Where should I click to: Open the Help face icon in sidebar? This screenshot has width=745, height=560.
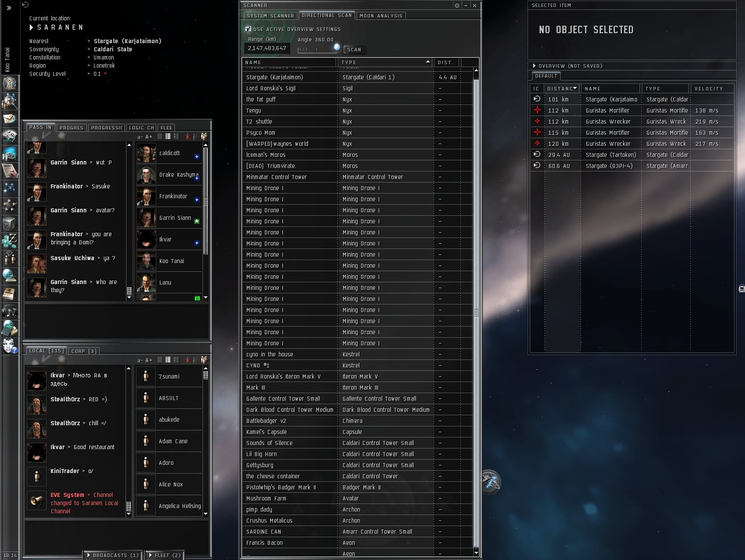click(9, 345)
